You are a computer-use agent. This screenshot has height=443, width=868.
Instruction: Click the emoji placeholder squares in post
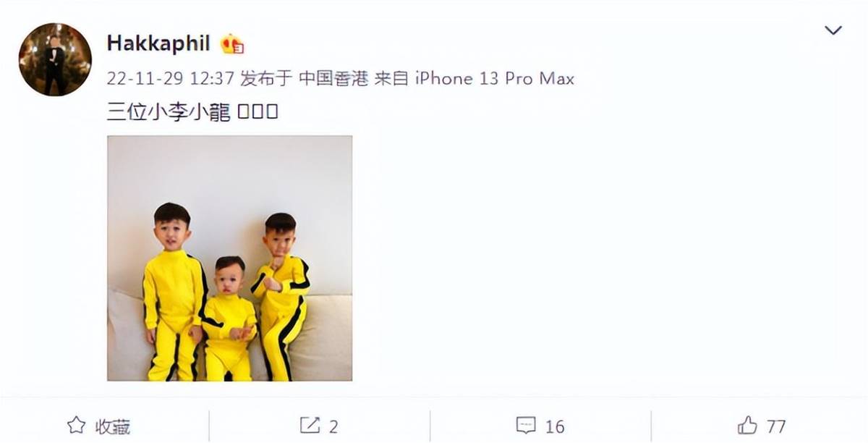[x=258, y=113]
